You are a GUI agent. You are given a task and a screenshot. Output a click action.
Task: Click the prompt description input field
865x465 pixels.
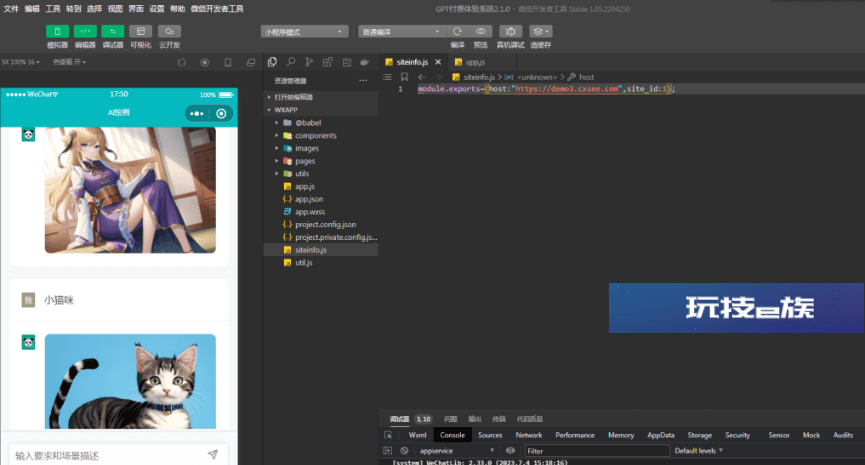click(108, 456)
